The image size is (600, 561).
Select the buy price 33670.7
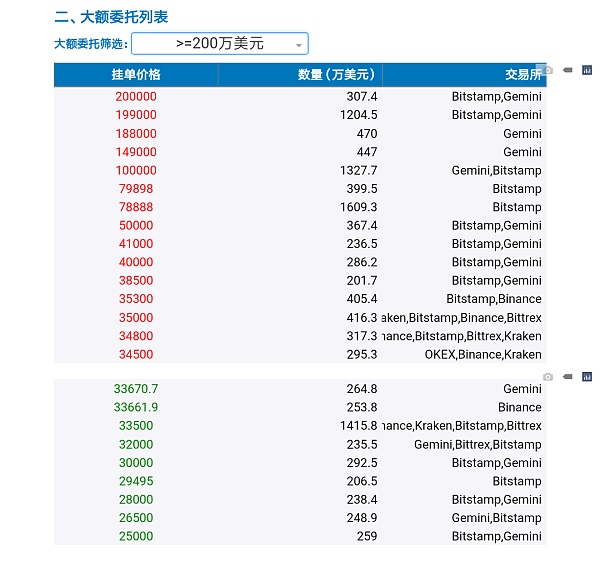coord(136,389)
